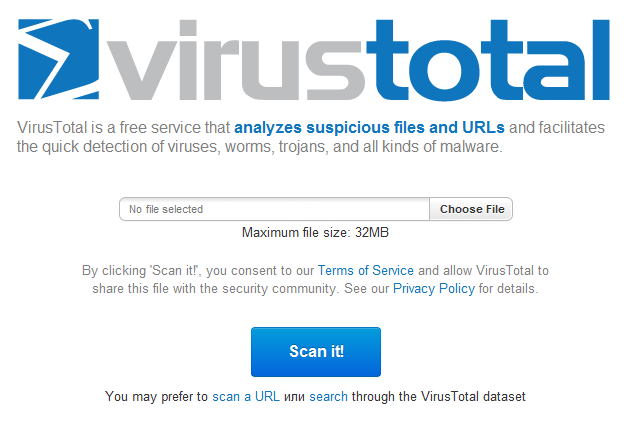The height and width of the screenshot is (421, 627).
Task: Click "share this file with the security community"
Action: (x=216, y=289)
